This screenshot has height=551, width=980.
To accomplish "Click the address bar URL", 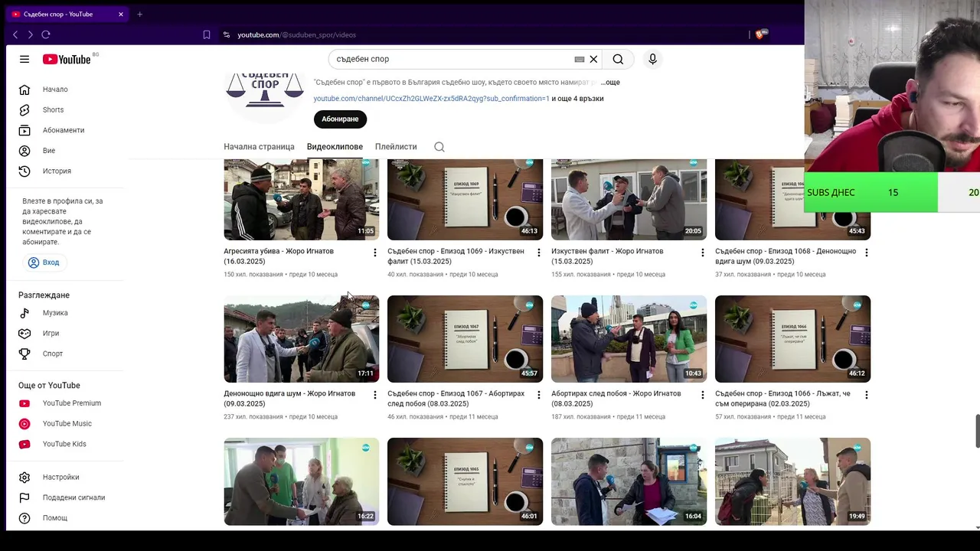I will 296,34.
